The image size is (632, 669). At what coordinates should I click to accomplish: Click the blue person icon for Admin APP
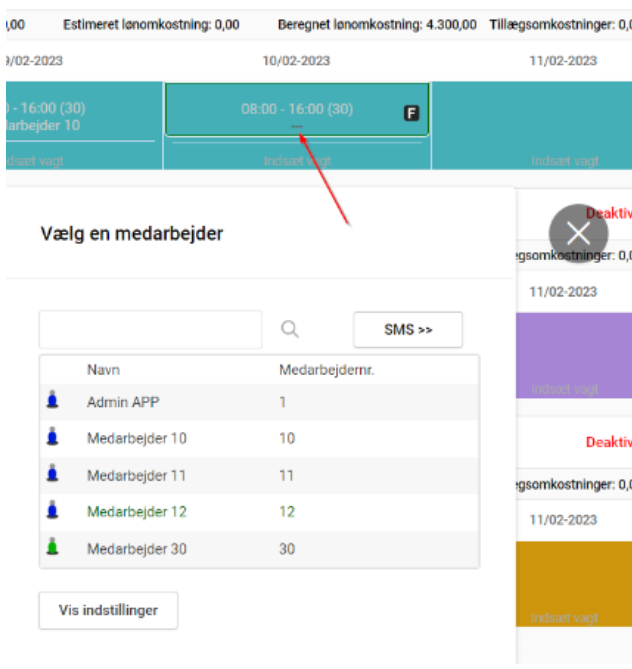tap(52, 402)
